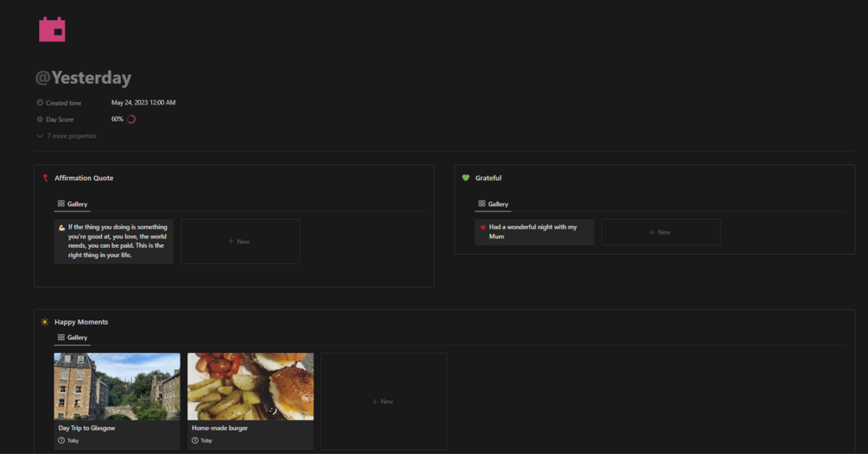Screen dimensions: 868x454
Task: Open the Day Trip to Glasgow photo
Action: pyautogui.click(x=117, y=387)
